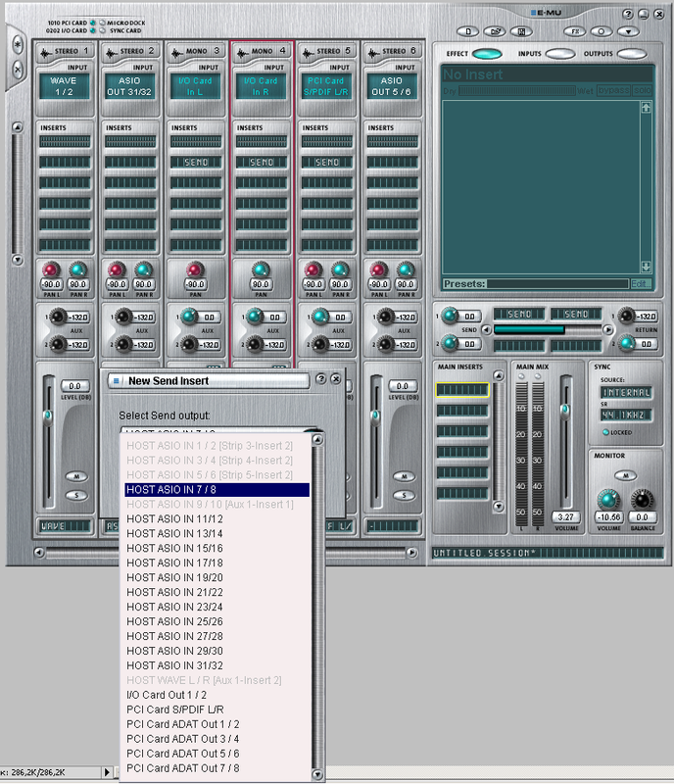Solo strip 1 with the S button

[x=76, y=495]
